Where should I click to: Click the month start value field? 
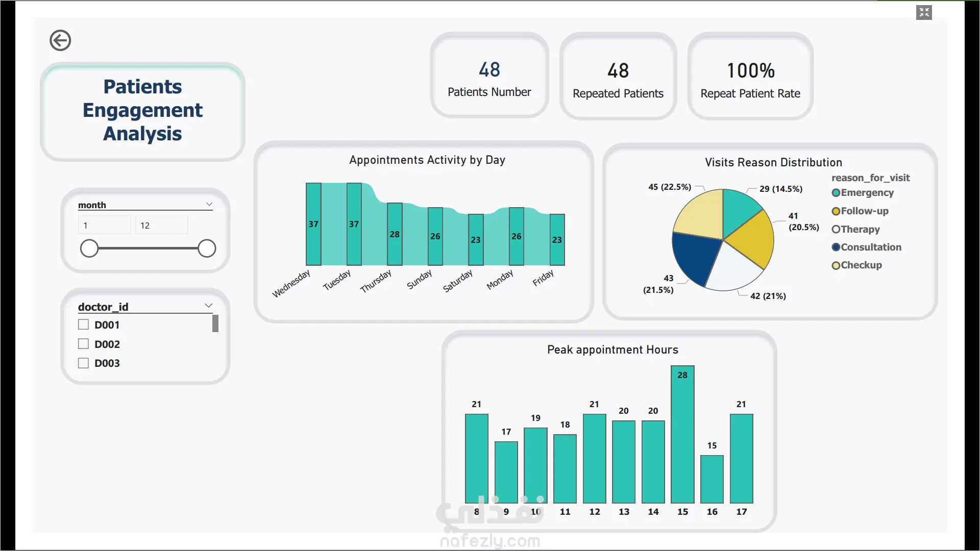tap(105, 225)
